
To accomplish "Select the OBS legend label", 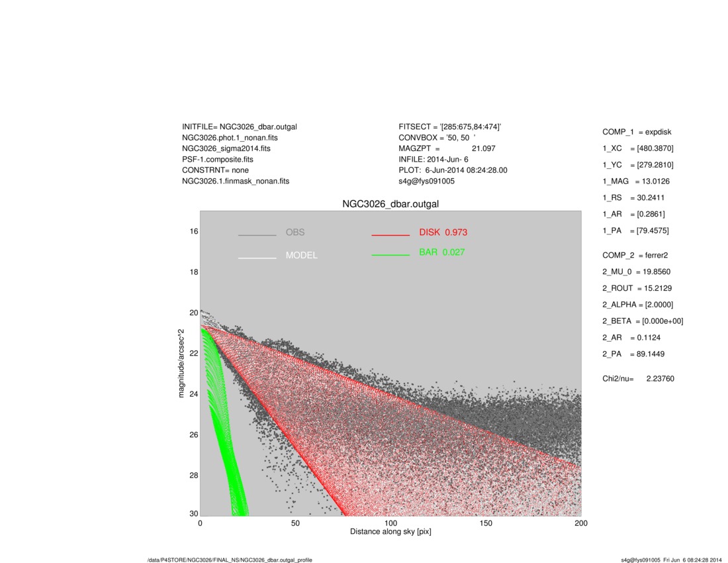I will (x=295, y=232).
